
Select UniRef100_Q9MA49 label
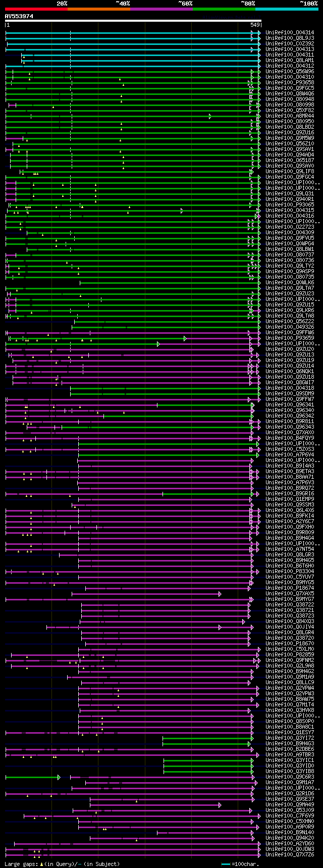[x=290, y=804]
